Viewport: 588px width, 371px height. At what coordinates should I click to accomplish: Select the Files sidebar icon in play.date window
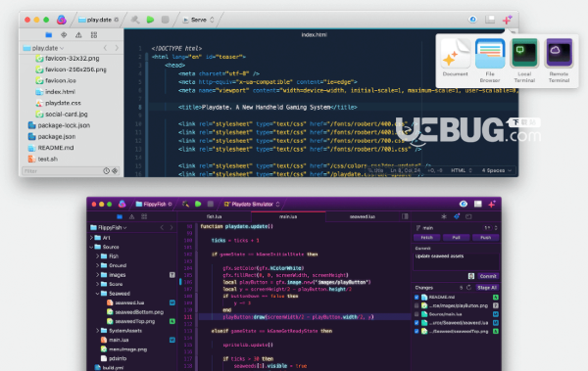49,35
